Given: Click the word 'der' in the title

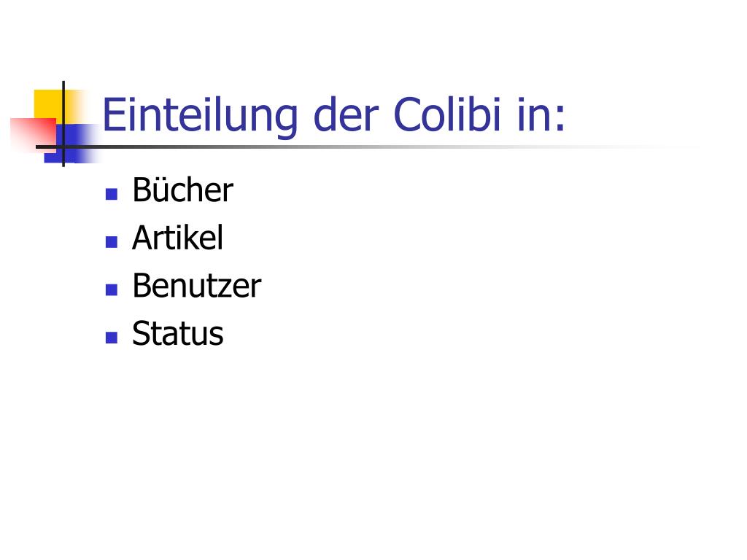Looking at the screenshot, I should (346, 114).
